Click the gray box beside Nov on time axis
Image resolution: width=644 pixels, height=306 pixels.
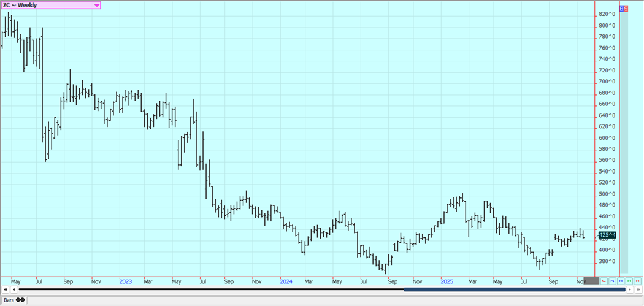[591, 281]
